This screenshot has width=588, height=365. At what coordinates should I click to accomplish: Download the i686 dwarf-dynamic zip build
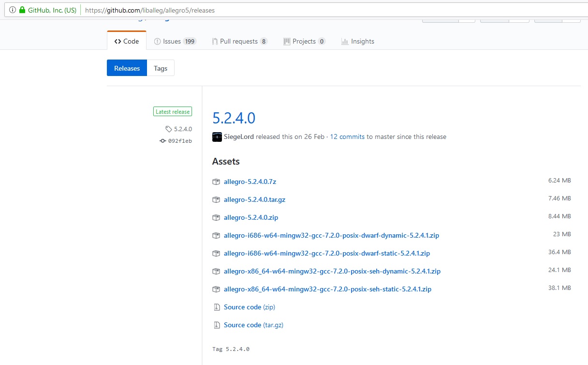(331, 235)
